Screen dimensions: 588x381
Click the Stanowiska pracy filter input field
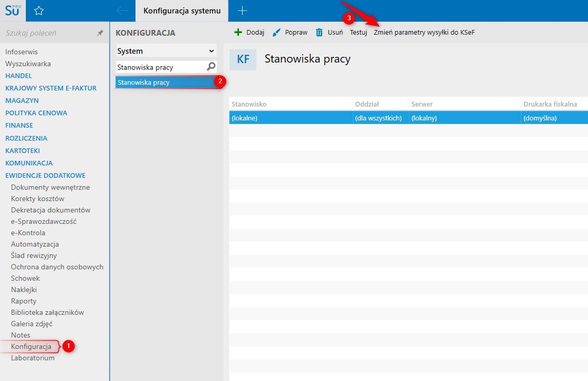point(161,67)
